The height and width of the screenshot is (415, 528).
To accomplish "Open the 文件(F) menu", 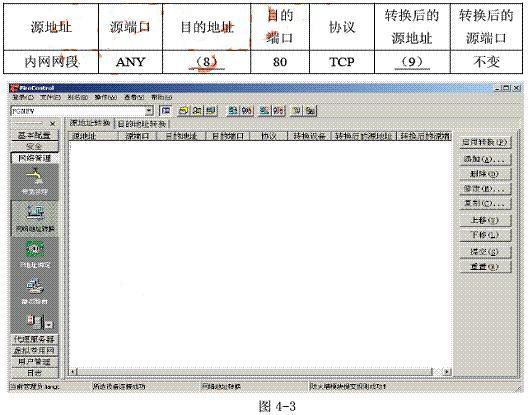I will pyautogui.click(x=51, y=97).
